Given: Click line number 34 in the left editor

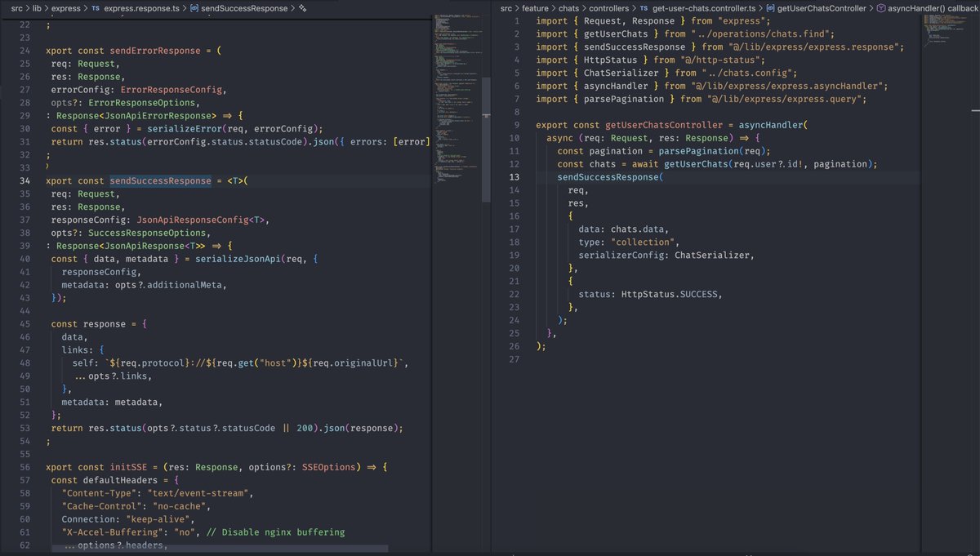Looking at the screenshot, I should (24, 181).
